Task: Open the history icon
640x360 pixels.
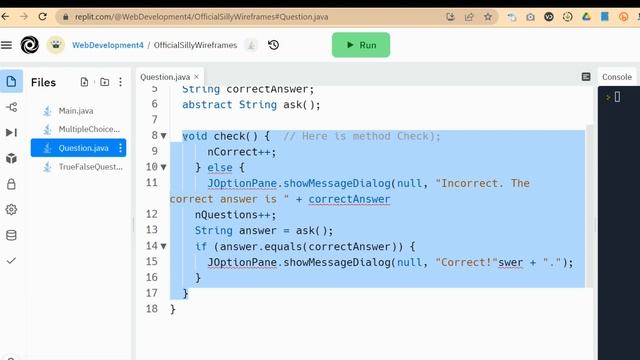Action: click(273, 45)
